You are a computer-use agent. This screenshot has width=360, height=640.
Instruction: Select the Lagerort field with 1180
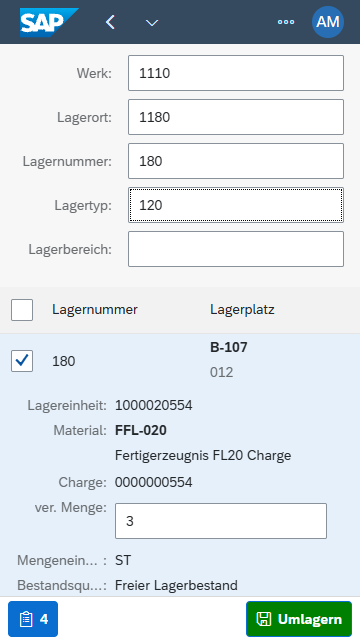click(x=236, y=117)
